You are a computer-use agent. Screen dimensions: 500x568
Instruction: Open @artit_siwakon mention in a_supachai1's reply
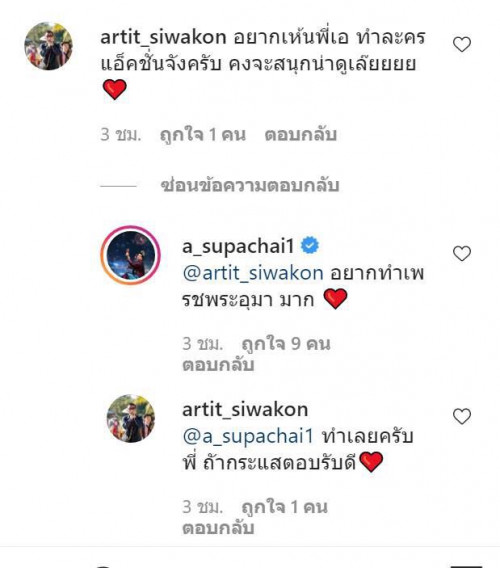253,273
